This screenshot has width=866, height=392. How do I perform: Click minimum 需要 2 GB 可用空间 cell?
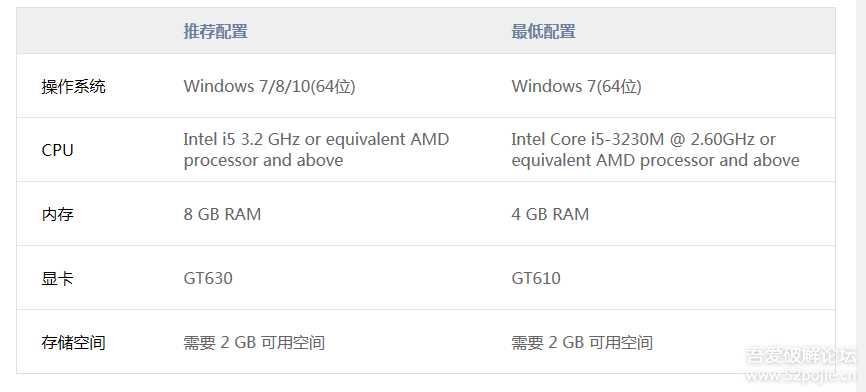tap(582, 343)
